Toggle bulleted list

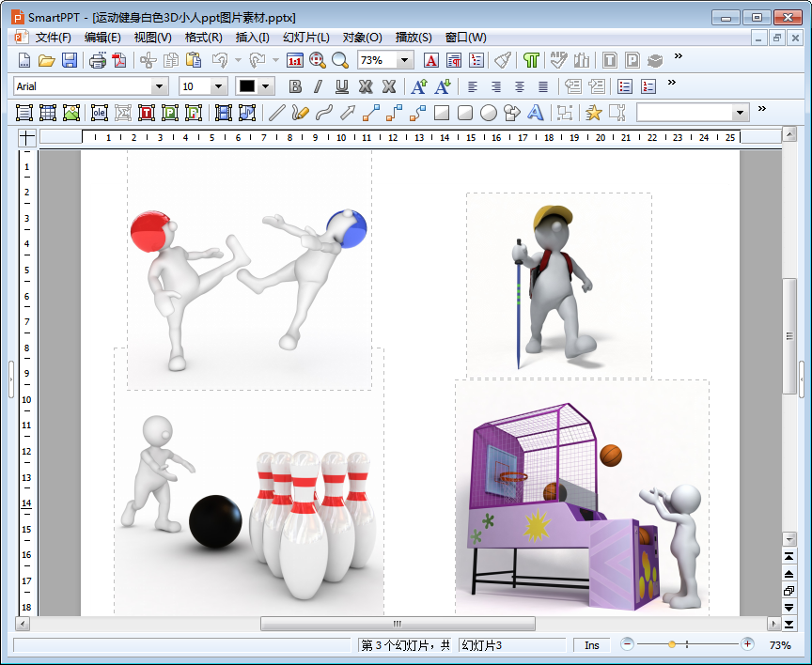click(625, 86)
